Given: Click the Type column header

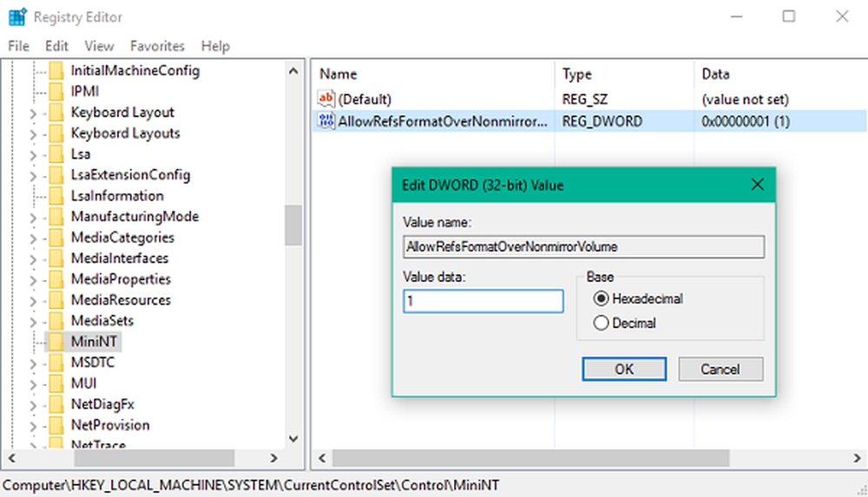Looking at the screenshot, I should (577, 75).
